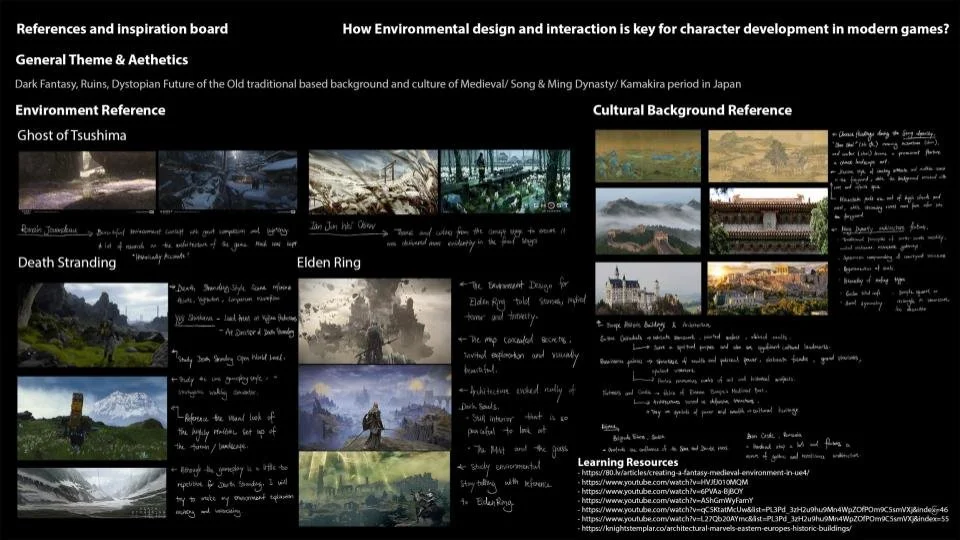Open the YouTube playlist link with index=55
The height and width of the screenshot is (540, 960).
coord(765,519)
